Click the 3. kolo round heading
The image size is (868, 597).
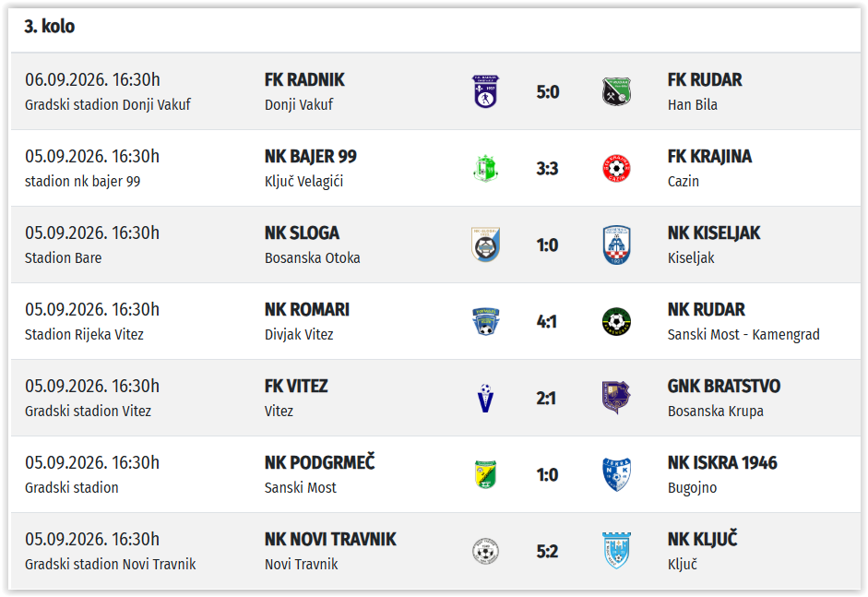(x=49, y=26)
